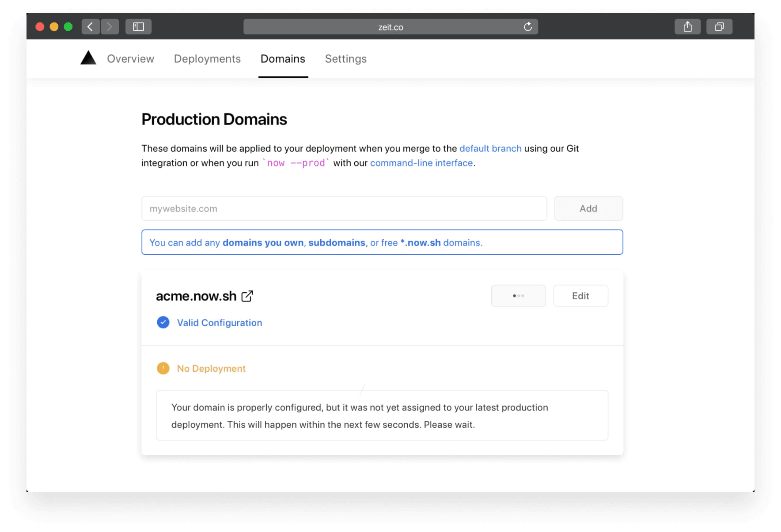The image size is (781, 532).
Task: Navigate back in browser history
Action: (91, 26)
